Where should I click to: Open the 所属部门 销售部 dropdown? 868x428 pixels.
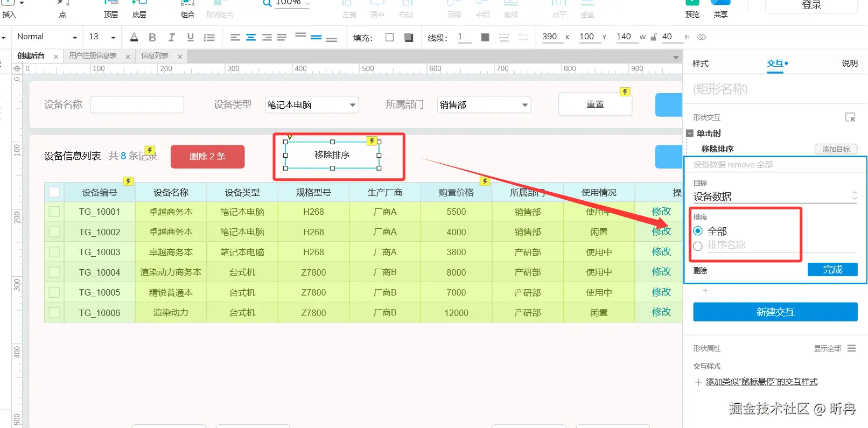point(484,104)
